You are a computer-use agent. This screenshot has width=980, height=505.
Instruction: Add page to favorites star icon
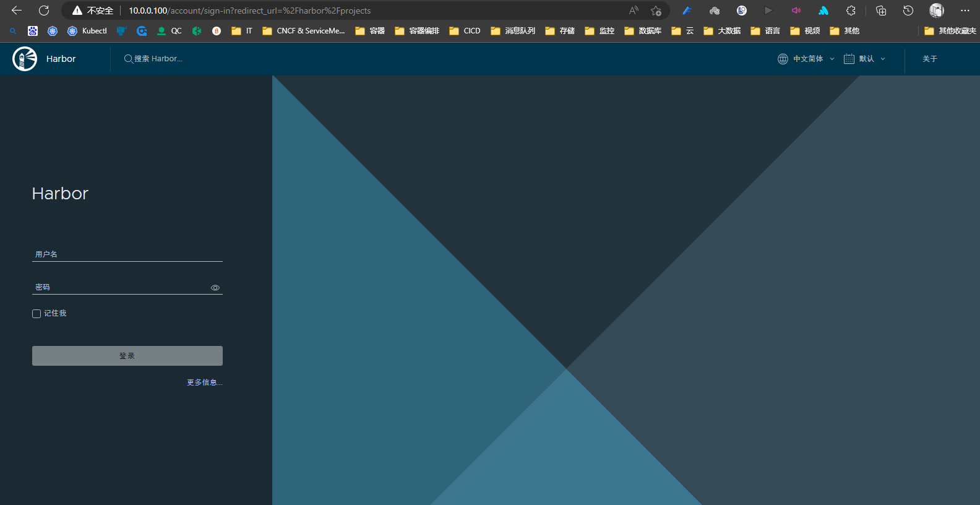click(656, 11)
